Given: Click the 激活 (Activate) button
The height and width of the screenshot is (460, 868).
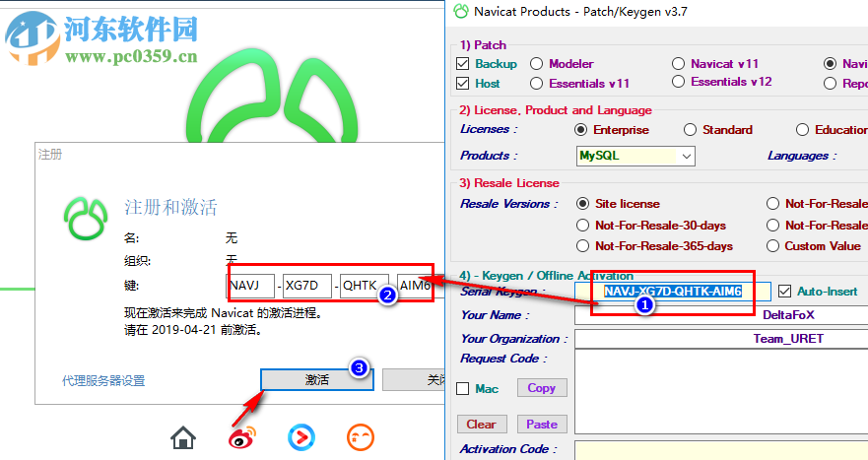Looking at the screenshot, I should click(317, 380).
